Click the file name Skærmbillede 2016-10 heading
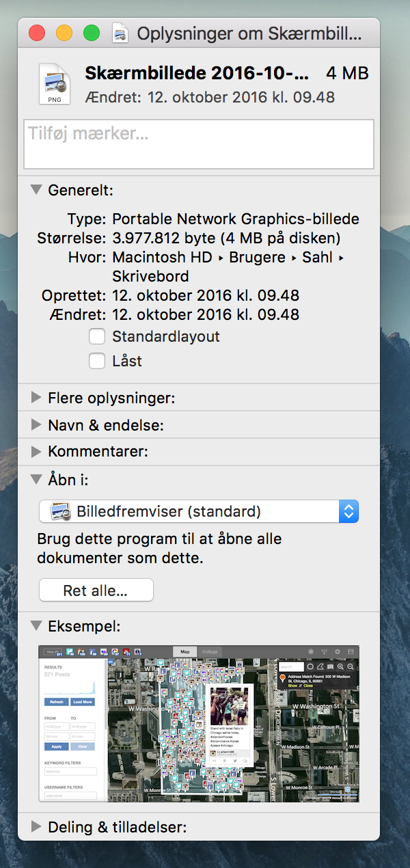The width and height of the screenshot is (410, 868). [197, 73]
